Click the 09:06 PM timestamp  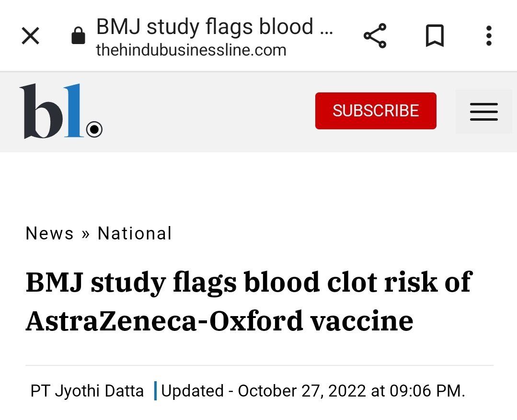427,391
